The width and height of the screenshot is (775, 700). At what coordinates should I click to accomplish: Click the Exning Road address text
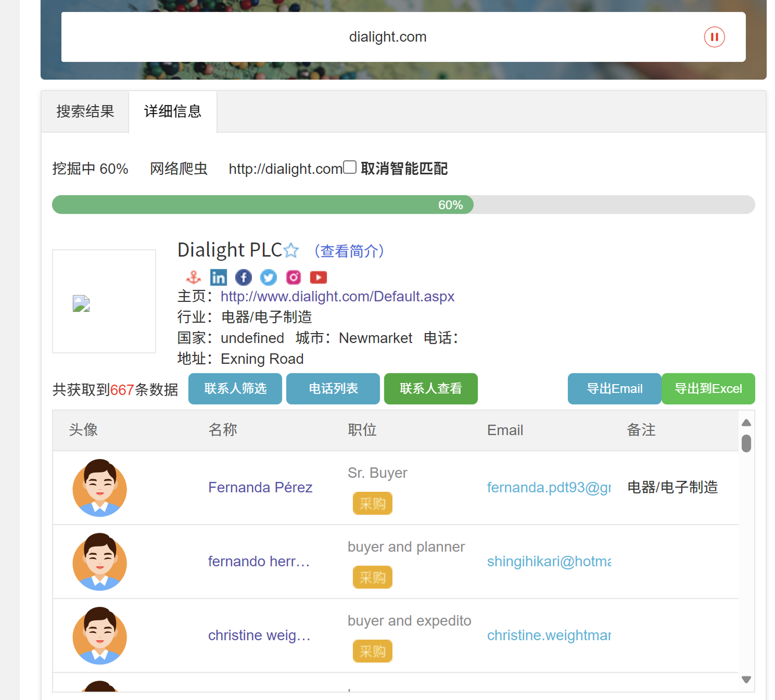click(262, 359)
